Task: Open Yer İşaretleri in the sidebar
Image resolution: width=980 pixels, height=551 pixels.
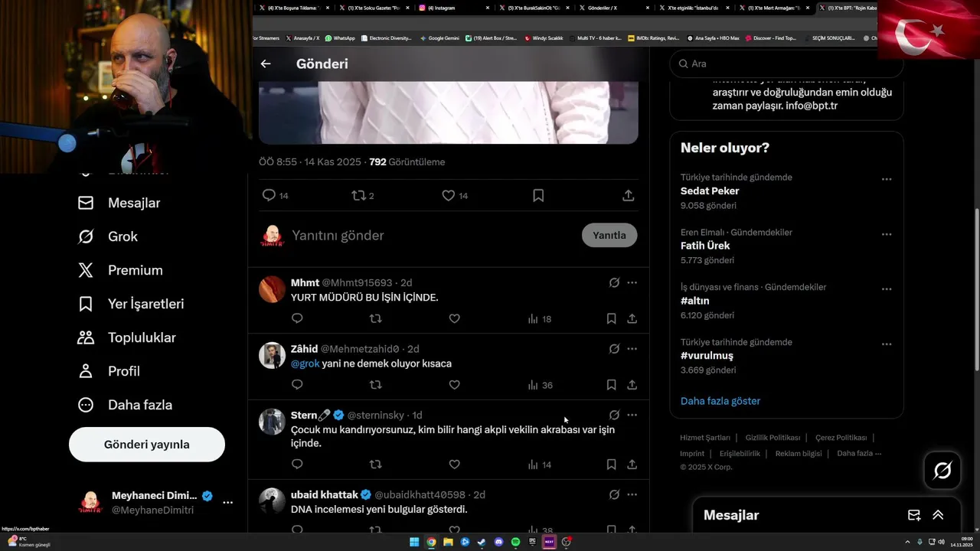Action: 131,304
